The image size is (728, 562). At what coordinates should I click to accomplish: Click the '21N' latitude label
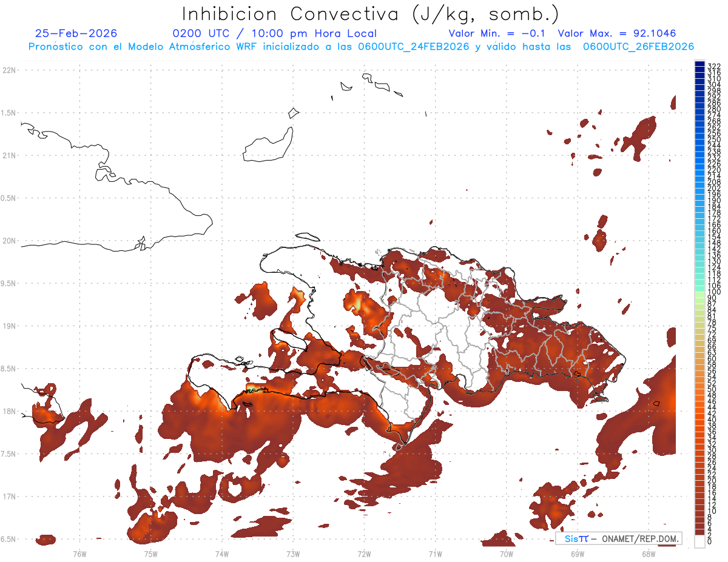pos(9,155)
